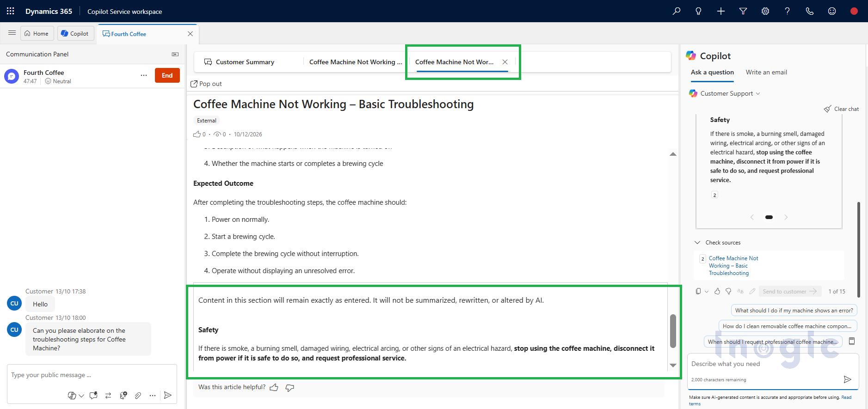Open the advanced filter funnel icon
The height and width of the screenshot is (409, 868).
pyautogui.click(x=743, y=11)
